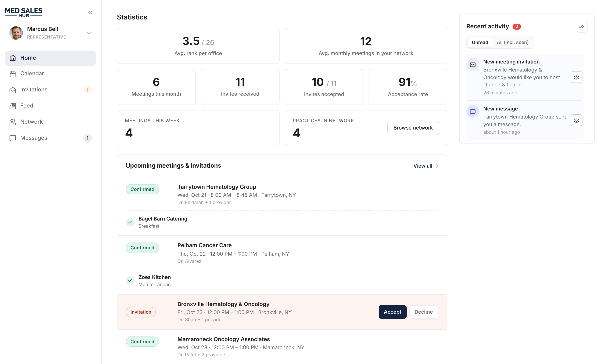Click the Messages unread count badge
Image resolution: width=610 pixels, height=364 pixels.
[87, 138]
